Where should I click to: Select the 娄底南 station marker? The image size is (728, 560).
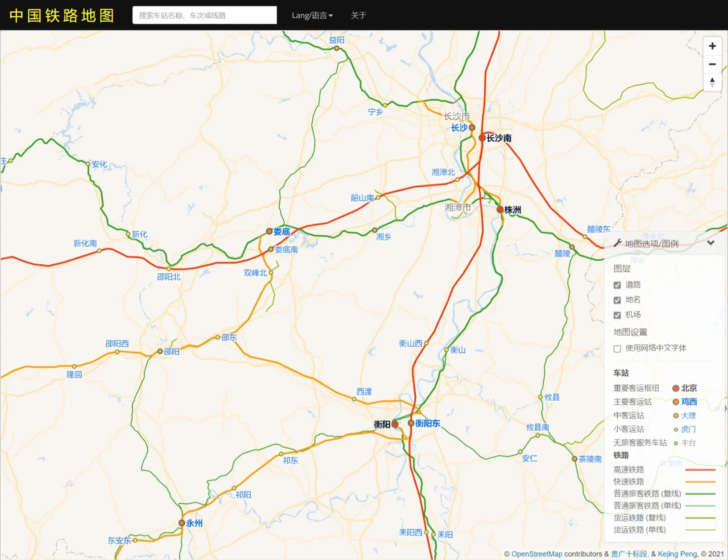271,249
